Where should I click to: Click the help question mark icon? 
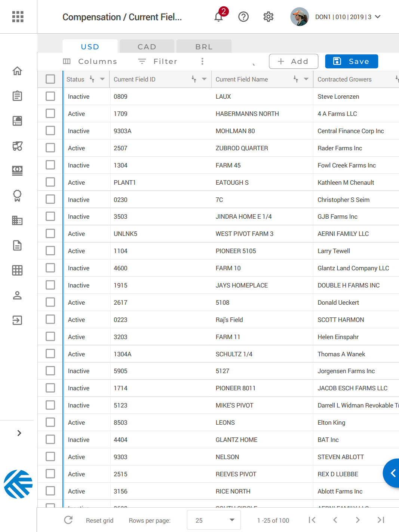click(x=243, y=17)
